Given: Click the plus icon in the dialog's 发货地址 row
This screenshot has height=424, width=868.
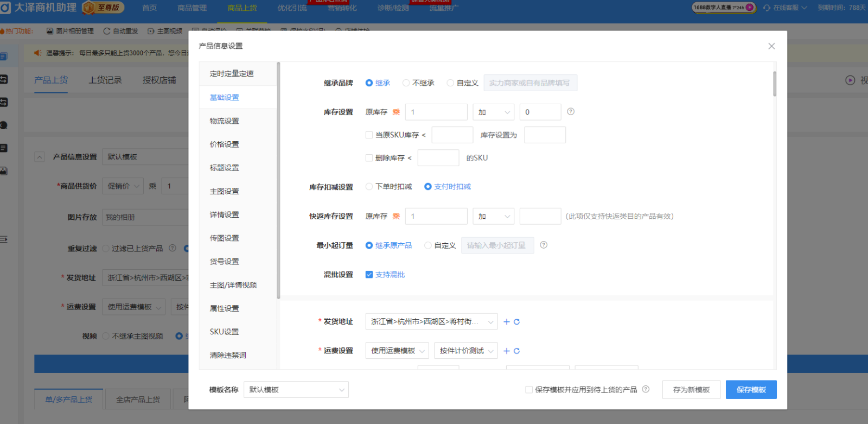Looking at the screenshot, I should (507, 321).
